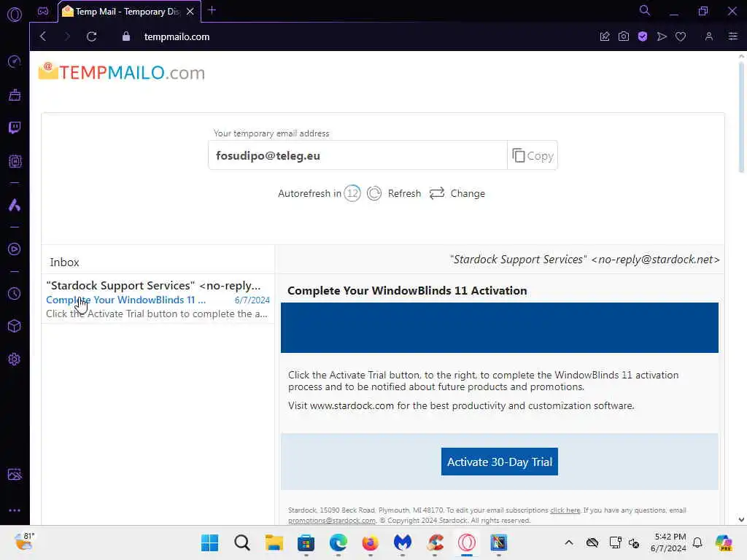Click the Inbox heading
Viewport: 747px width, 560px height.
point(64,262)
